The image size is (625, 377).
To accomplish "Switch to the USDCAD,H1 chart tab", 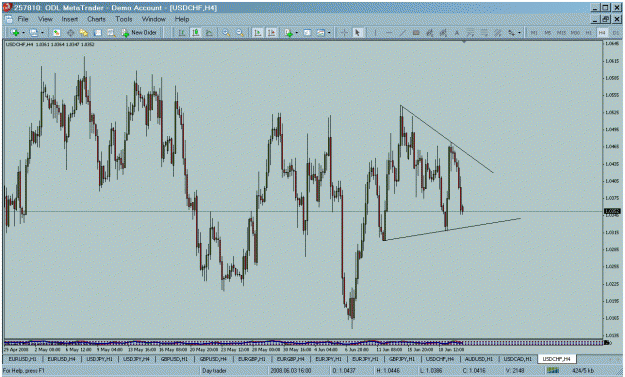I will [x=517, y=359].
